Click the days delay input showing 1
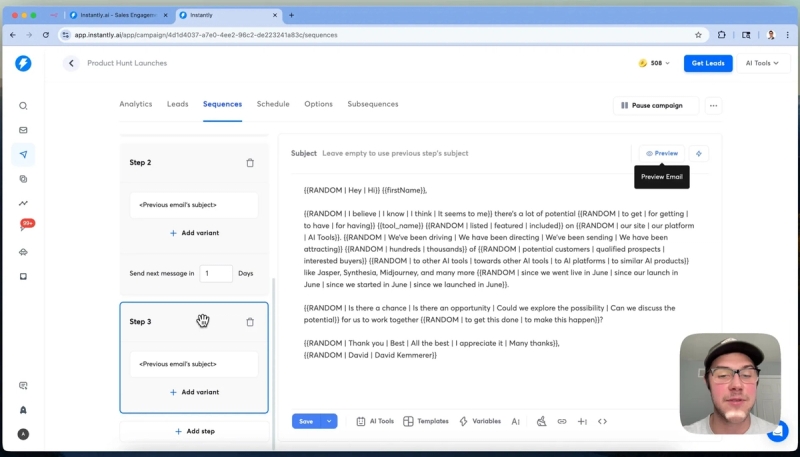The width and height of the screenshot is (800, 457). pyautogui.click(x=216, y=273)
